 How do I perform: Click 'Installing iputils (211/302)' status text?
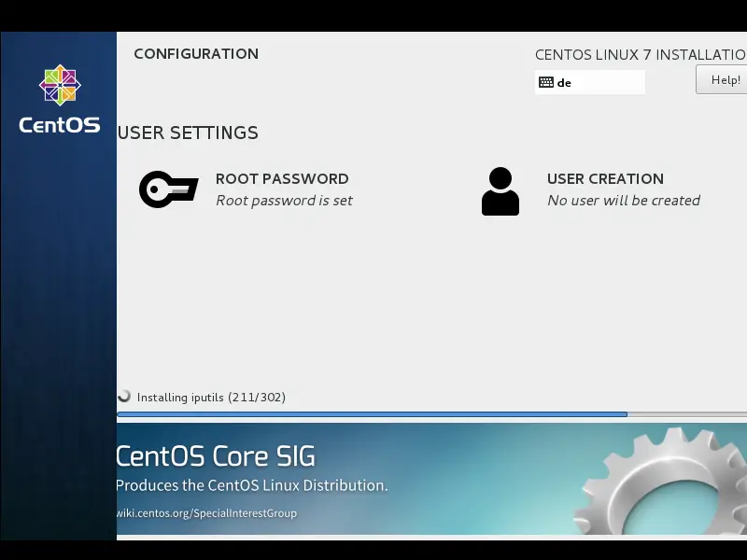pyautogui.click(x=211, y=398)
